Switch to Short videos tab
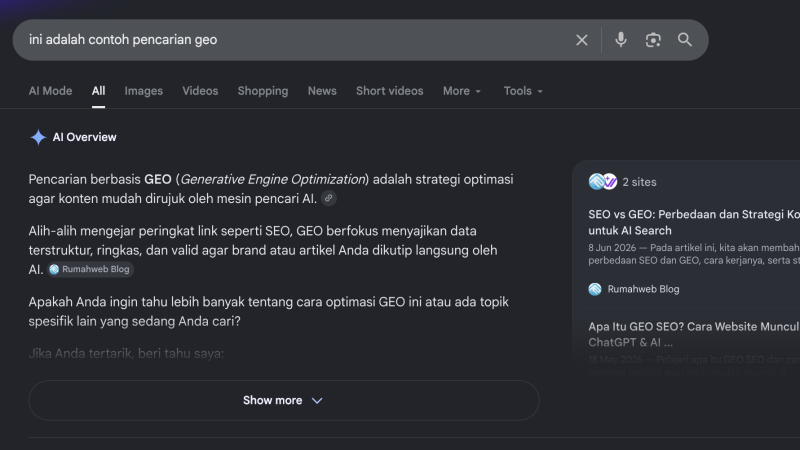800x450 pixels. 390,91
